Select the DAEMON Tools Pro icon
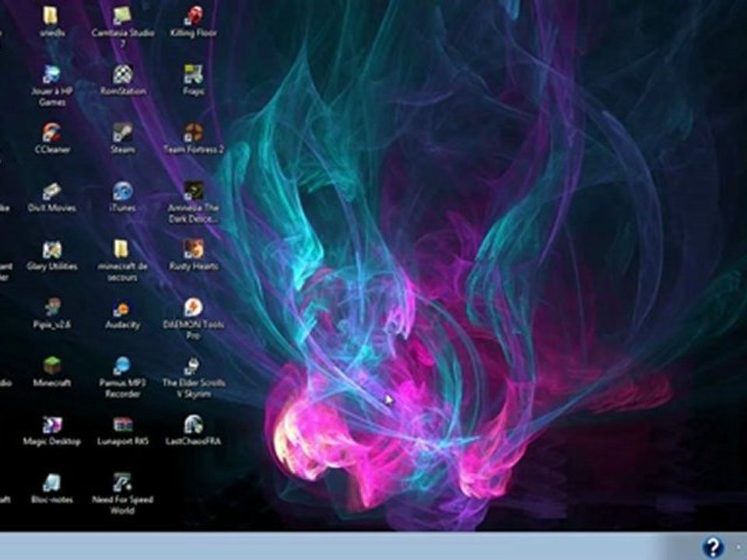The image size is (747, 560). click(x=194, y=308)
